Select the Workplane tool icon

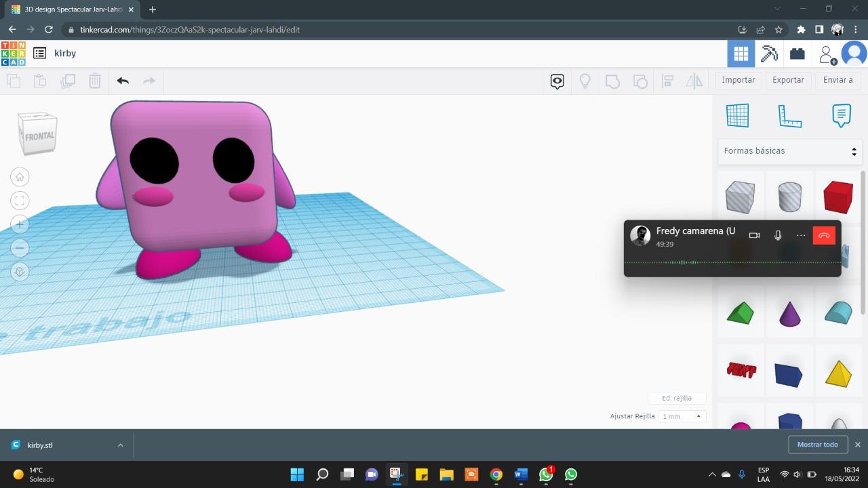738,115
